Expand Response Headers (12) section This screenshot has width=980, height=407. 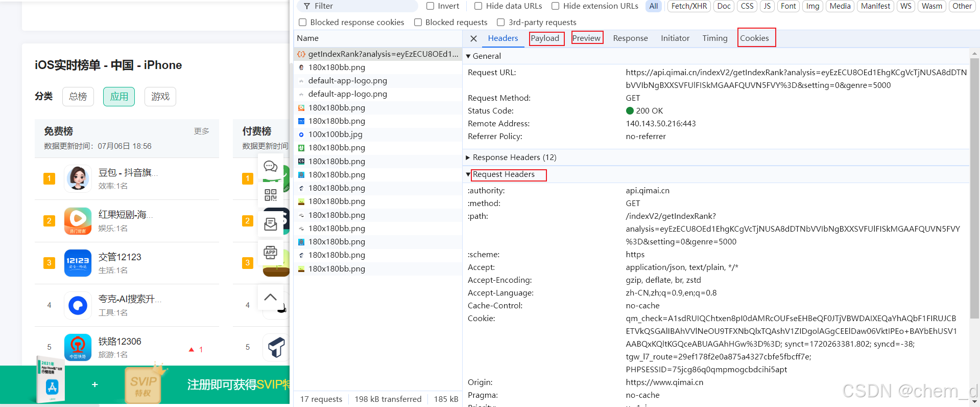tap(468, 157)
